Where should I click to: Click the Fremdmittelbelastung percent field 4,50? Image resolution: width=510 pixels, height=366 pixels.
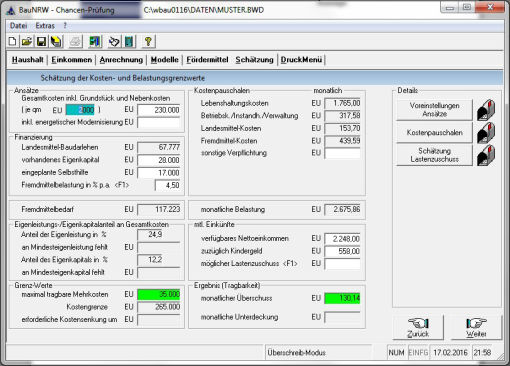pos(167,185)
